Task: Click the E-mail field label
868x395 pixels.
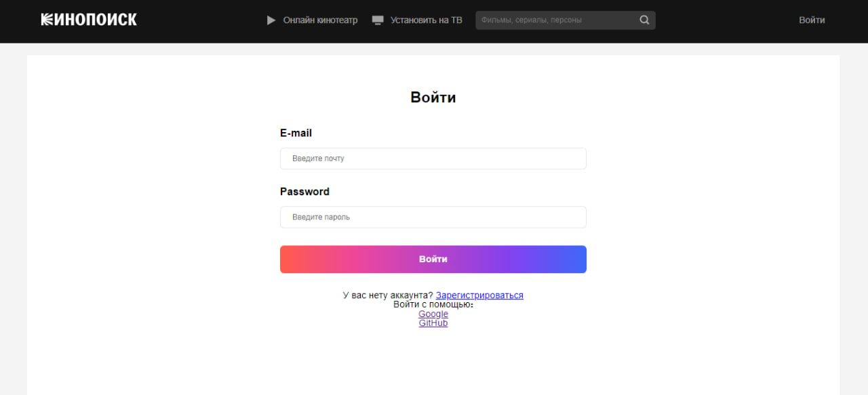Action: (x=296, y=133)
